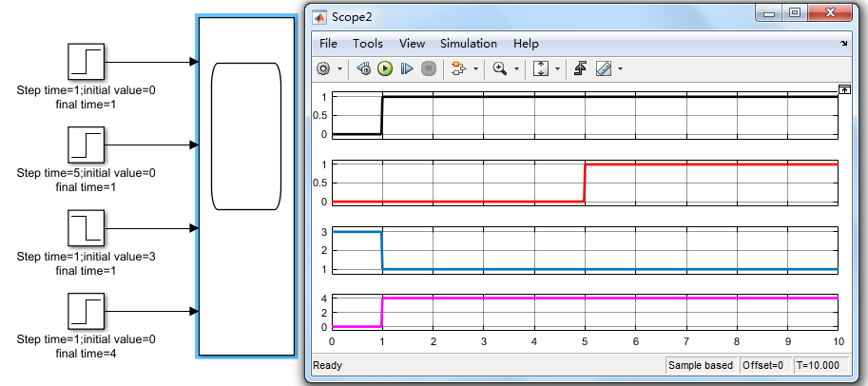868x386 pixels.
Task: Open the File menu in Scope2
Action: (328, 43)
